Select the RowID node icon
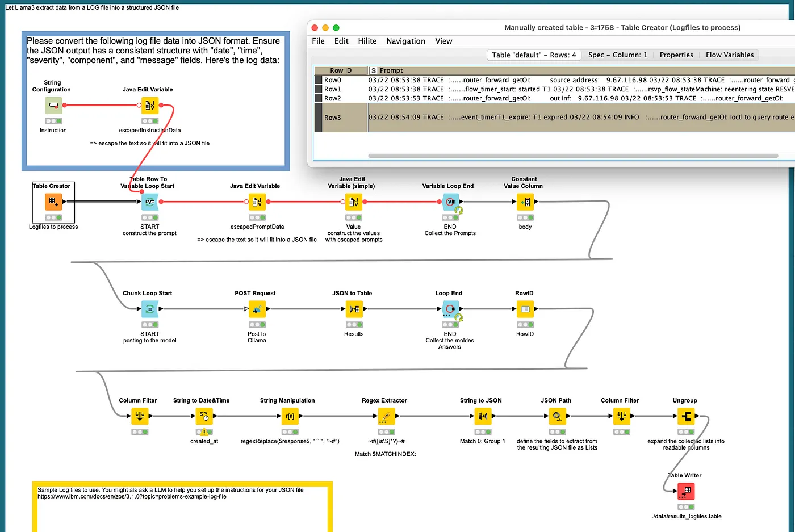795x532 pixels. 525,309
